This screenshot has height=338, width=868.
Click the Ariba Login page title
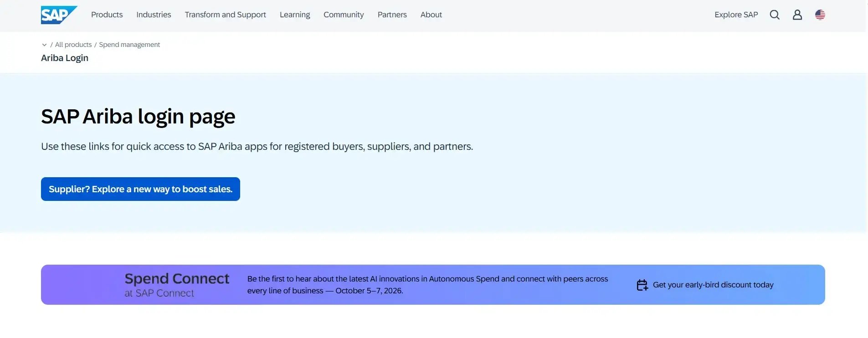[65, 58]
